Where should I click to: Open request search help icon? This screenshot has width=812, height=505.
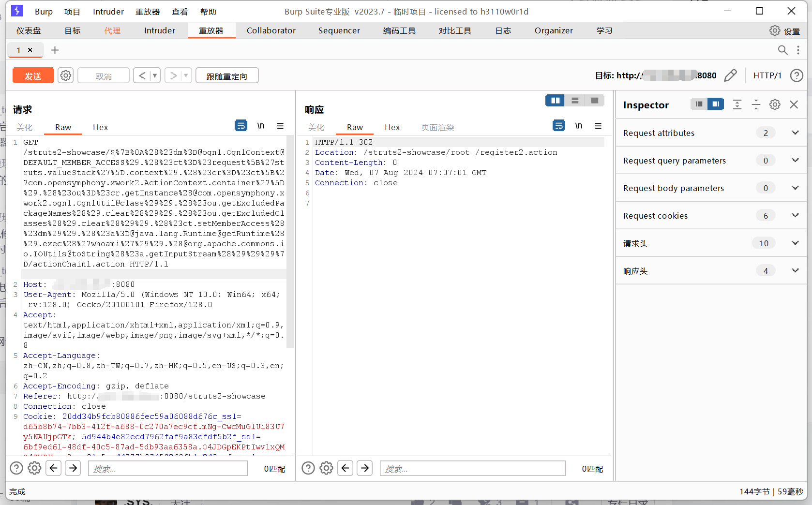[16, 468]
